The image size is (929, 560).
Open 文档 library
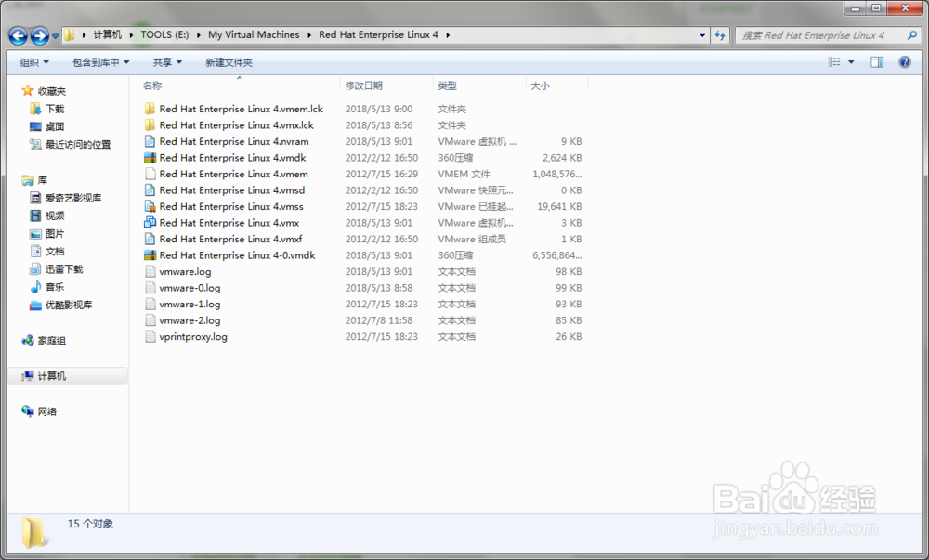(x=55, y=252)
